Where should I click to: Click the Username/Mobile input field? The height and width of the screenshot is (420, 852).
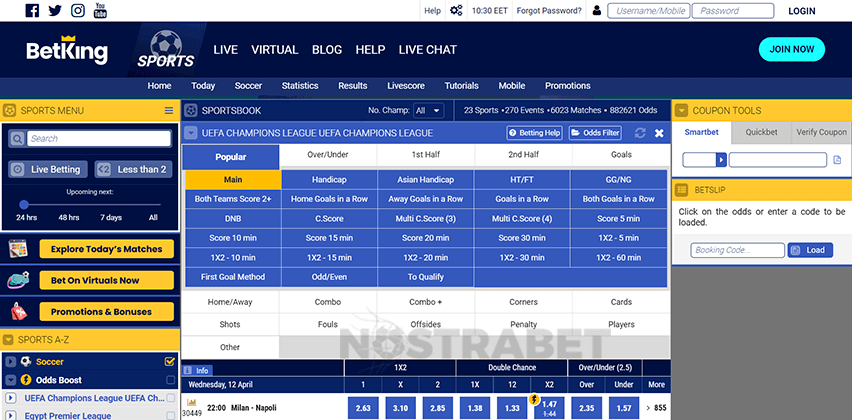click(649, 11)
